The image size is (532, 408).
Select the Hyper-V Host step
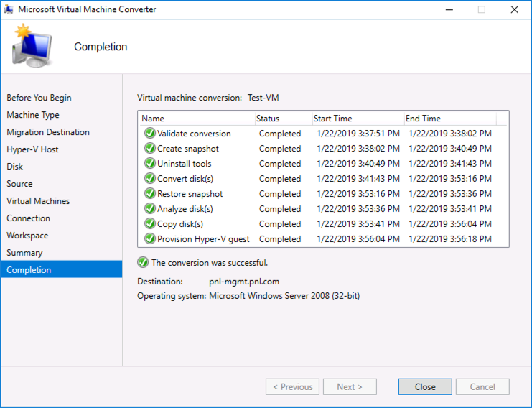tap(32, 149)
